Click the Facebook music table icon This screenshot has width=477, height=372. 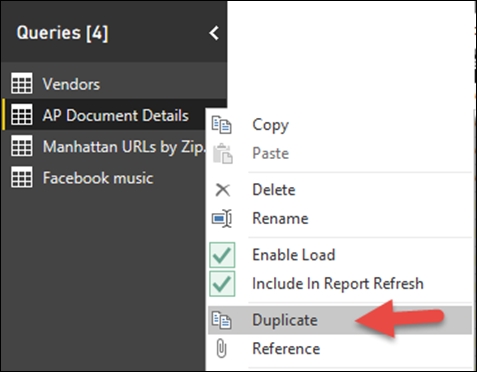(x=22, y=177)
